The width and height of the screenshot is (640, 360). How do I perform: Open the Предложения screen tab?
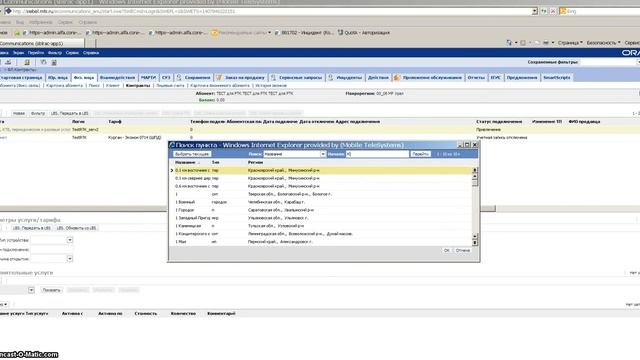522,77
